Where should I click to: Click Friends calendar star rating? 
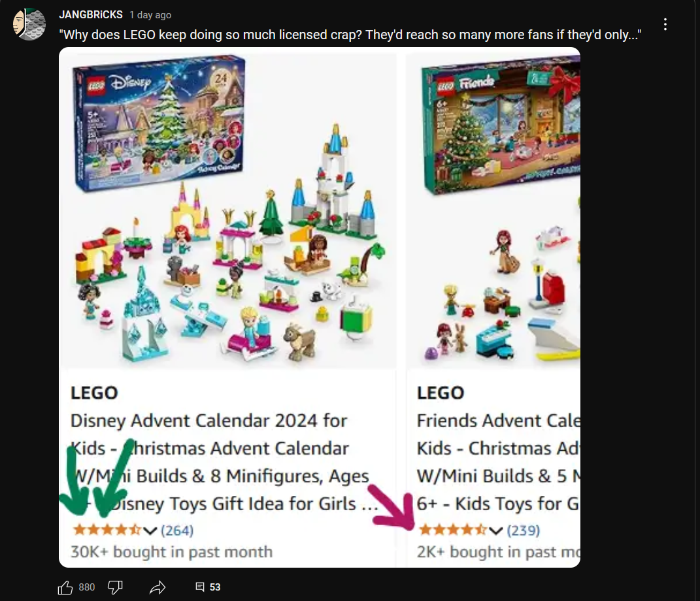pyautogui.click(x=453, y=530)
